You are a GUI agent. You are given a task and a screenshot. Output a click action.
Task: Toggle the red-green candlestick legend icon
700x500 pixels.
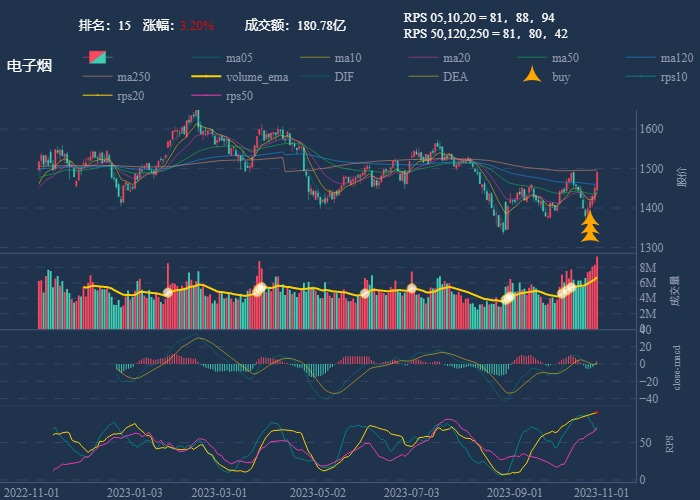[99, 58]
